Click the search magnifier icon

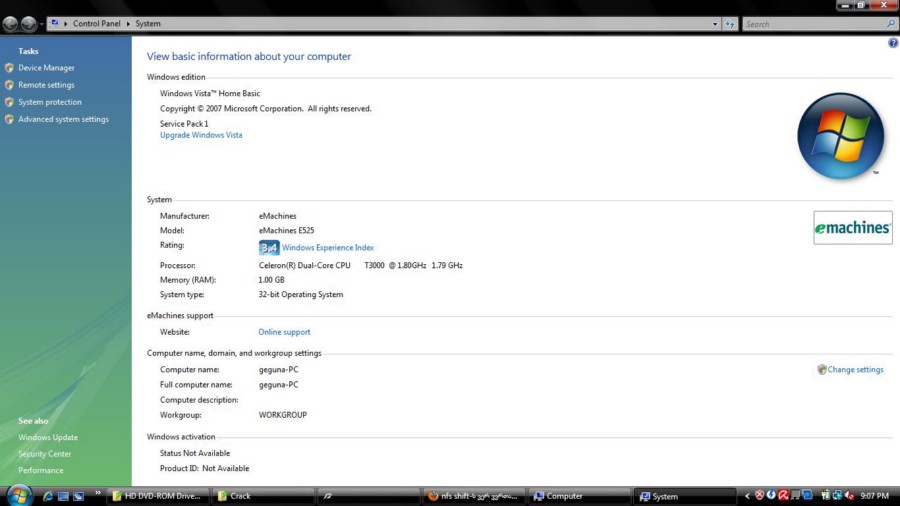(x=891, y=24)
